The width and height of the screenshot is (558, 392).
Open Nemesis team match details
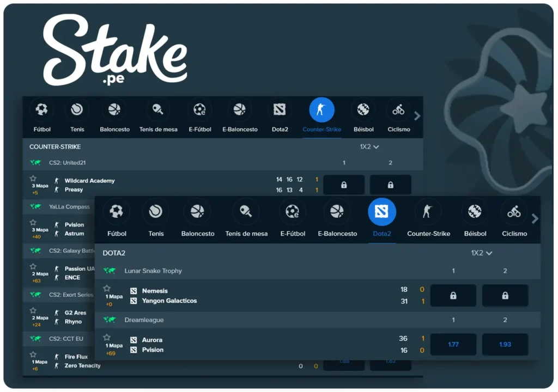point(155,291)
